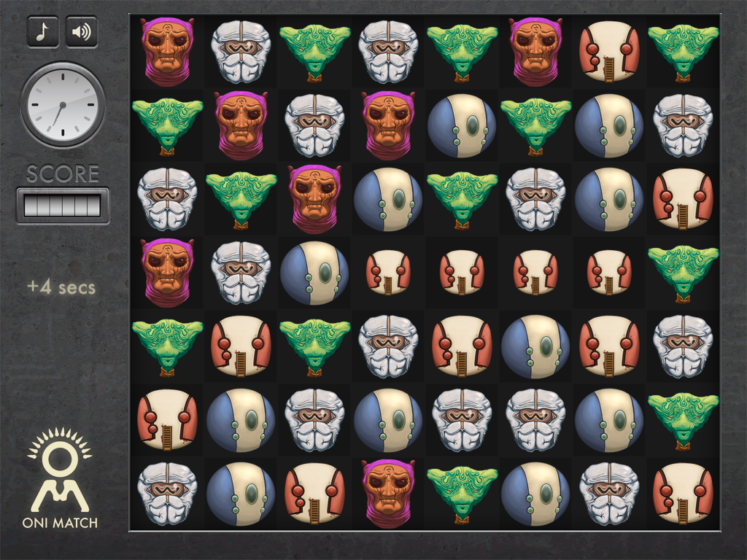Mute sound effects with speaker button
747x560 pixels.
click(x=82, y=32)
